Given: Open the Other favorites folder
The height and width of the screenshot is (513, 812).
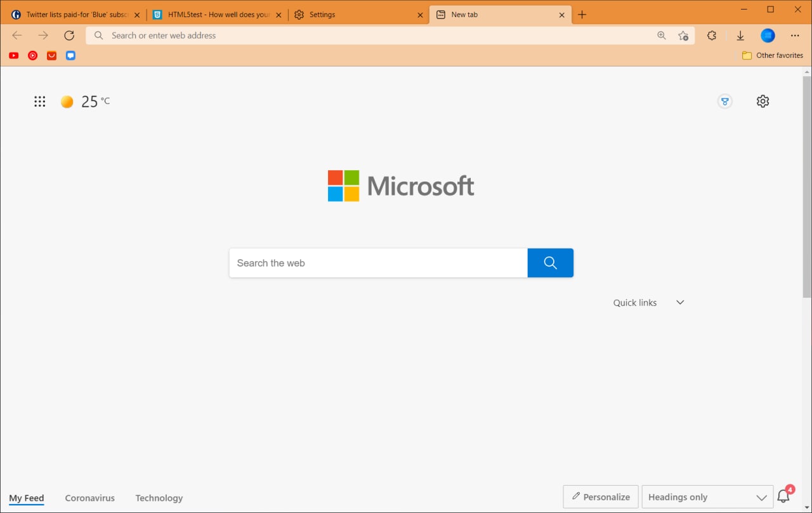Looking at the screenshot, I should 773,56.
